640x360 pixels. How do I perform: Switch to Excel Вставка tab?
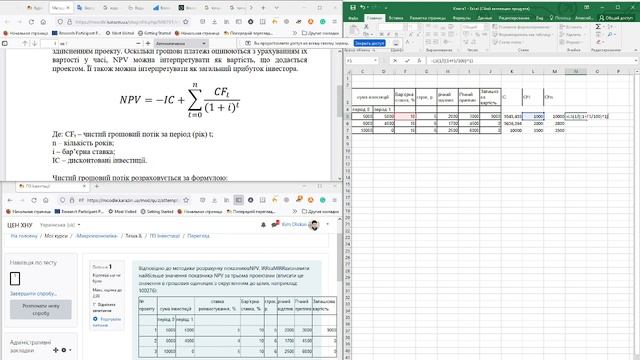(x=396, y=18)
